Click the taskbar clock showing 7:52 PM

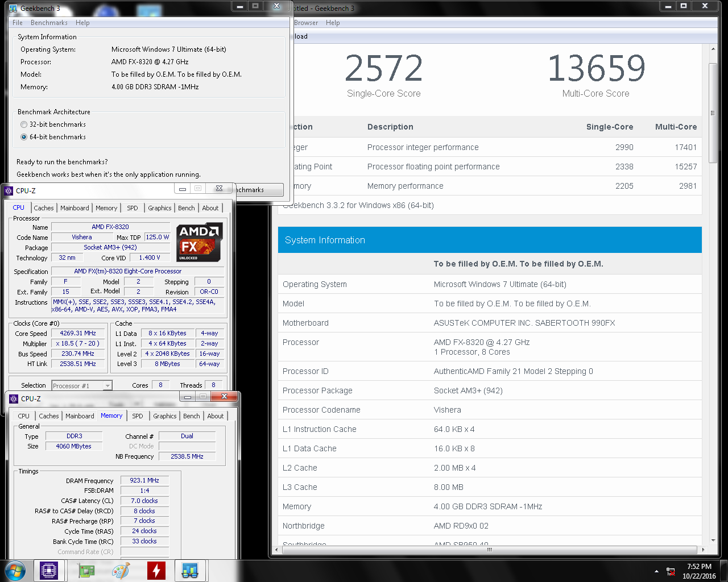[699, 571]
